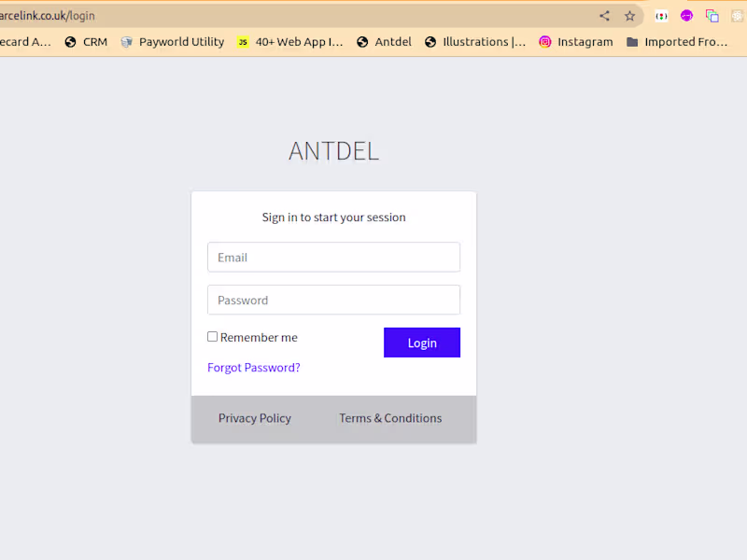Click the Login button

[x=422, y=343]
